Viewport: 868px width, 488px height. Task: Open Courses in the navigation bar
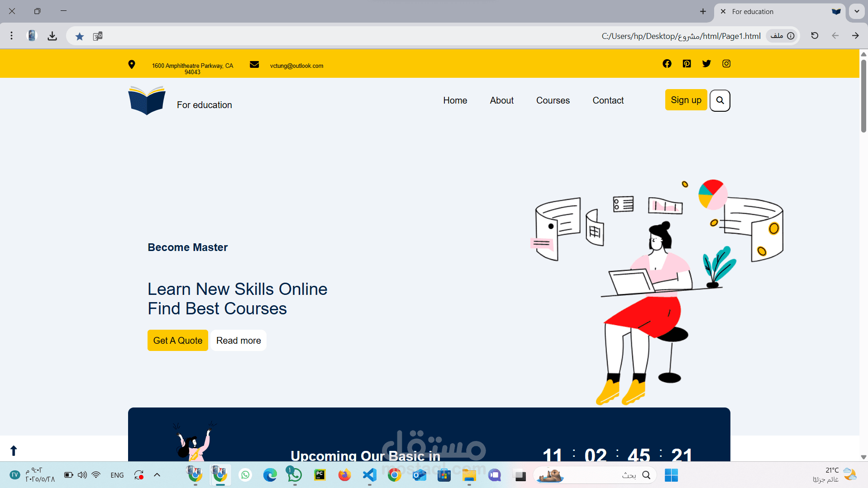pos(553,100)
